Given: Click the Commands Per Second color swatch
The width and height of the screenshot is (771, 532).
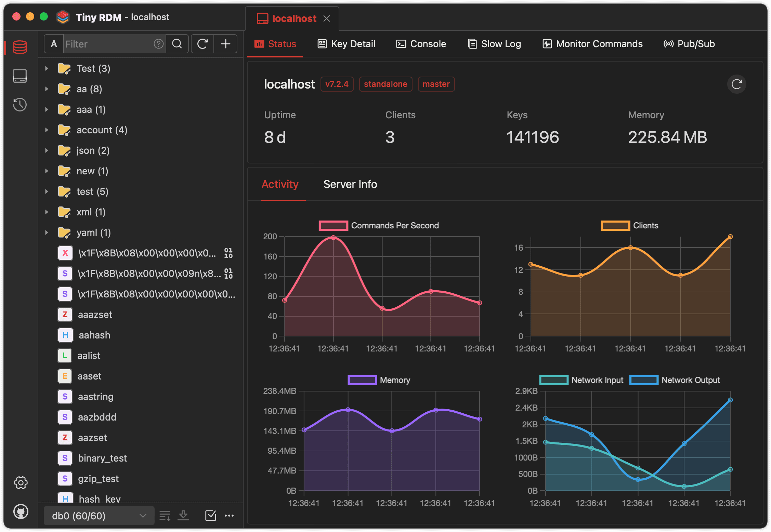Looking at the screenshot, I should click(333, 225).
